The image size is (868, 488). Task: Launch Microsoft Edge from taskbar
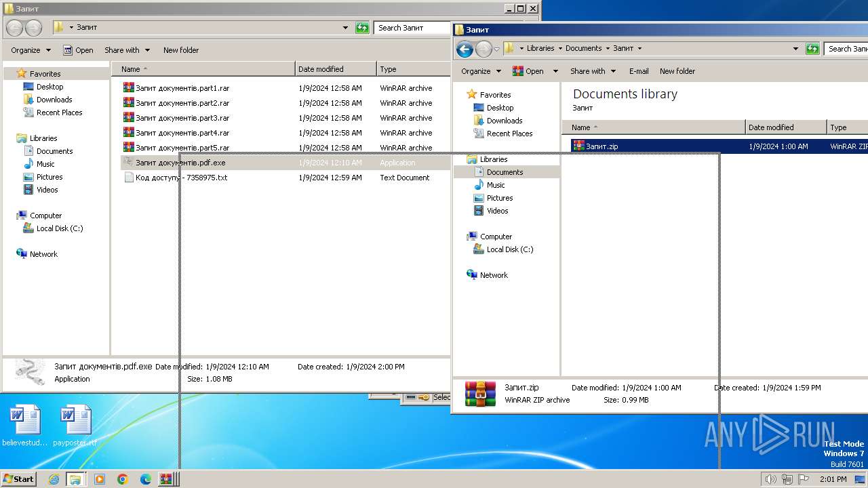point(146,479)
